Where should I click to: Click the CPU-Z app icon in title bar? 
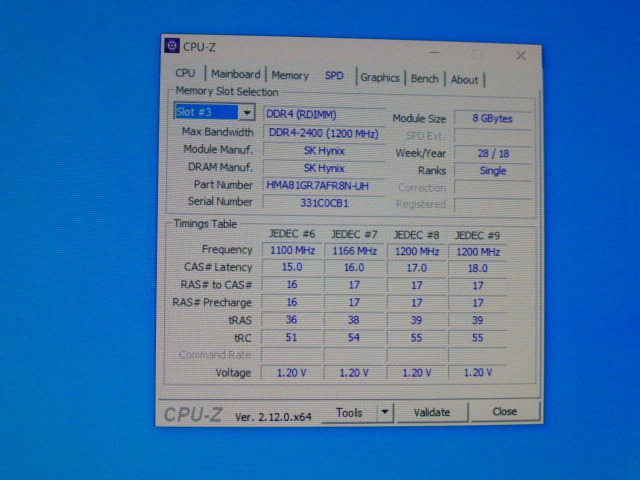(x=171, y=46)
